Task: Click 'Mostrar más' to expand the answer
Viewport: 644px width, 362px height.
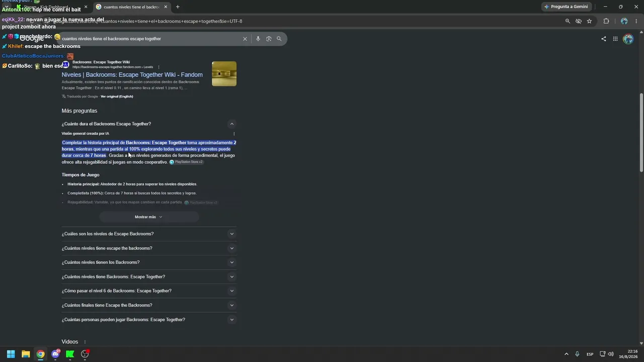Action: pyautogui.click(x=149, y=217)
